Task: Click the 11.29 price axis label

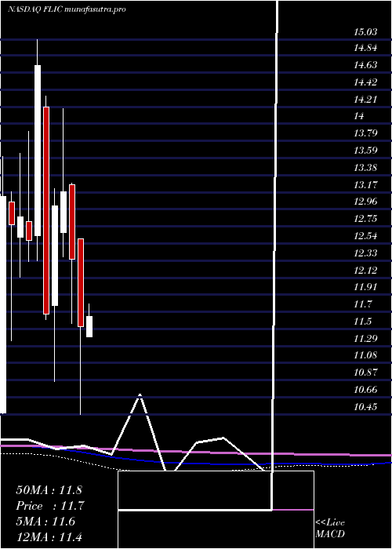Action: pos(365,339)
